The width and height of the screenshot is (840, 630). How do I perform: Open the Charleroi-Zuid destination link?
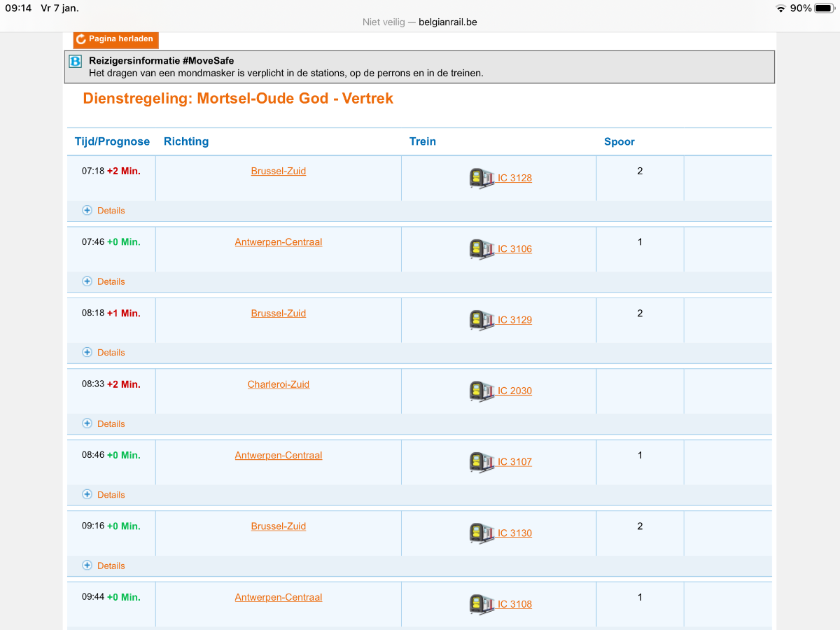coord(278,384)
